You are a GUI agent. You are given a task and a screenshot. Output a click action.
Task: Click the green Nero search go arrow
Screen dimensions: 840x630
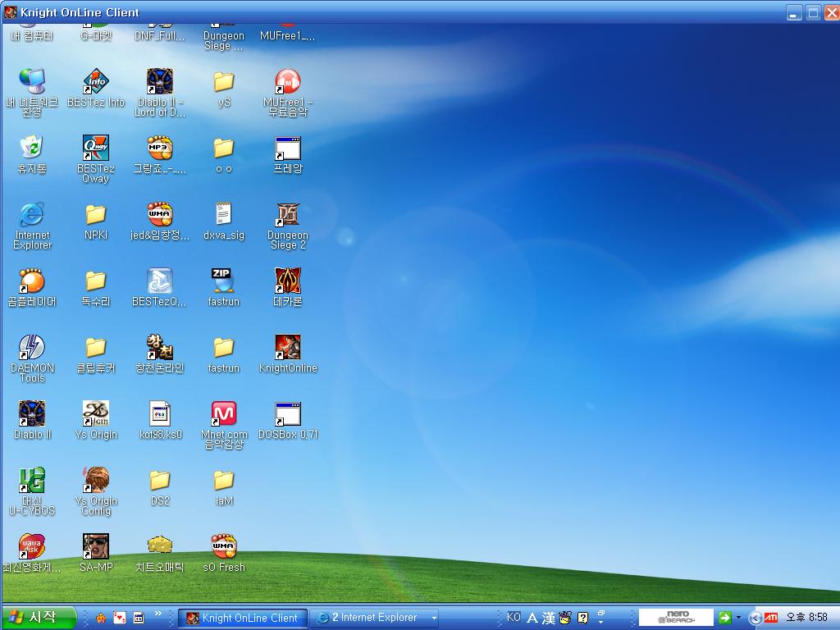pos(725,618)
